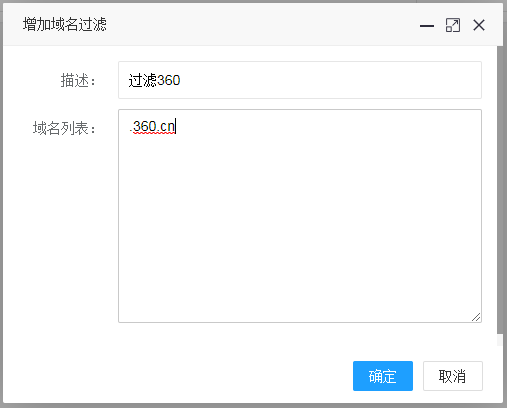
Task: Click inside the 域名列表 text area
Action: coord(300,216)
